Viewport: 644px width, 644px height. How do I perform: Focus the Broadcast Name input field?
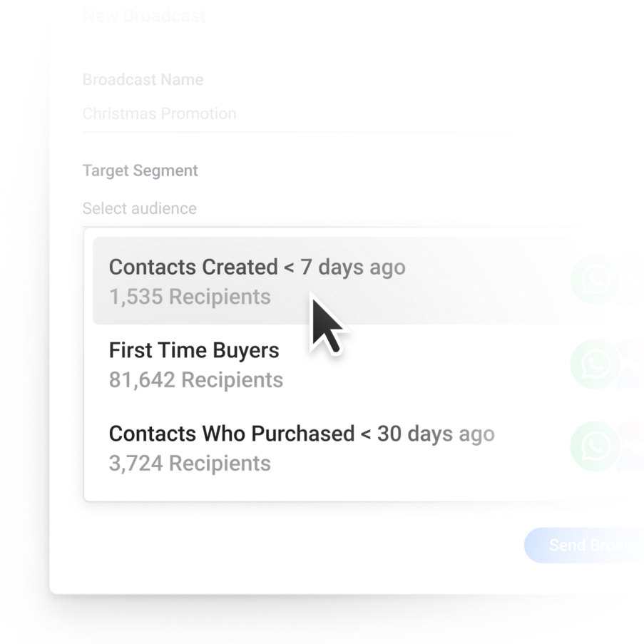[x=363, y=114]
